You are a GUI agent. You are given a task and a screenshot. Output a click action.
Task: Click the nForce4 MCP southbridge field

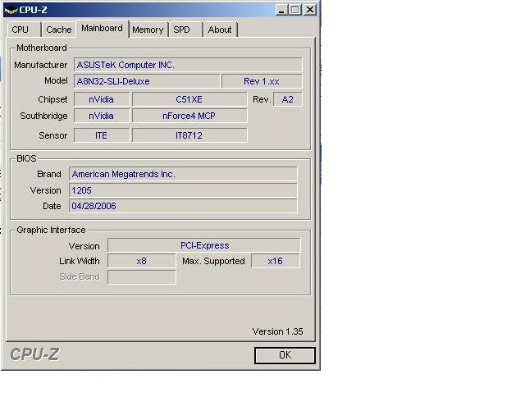tap(189, 116)
